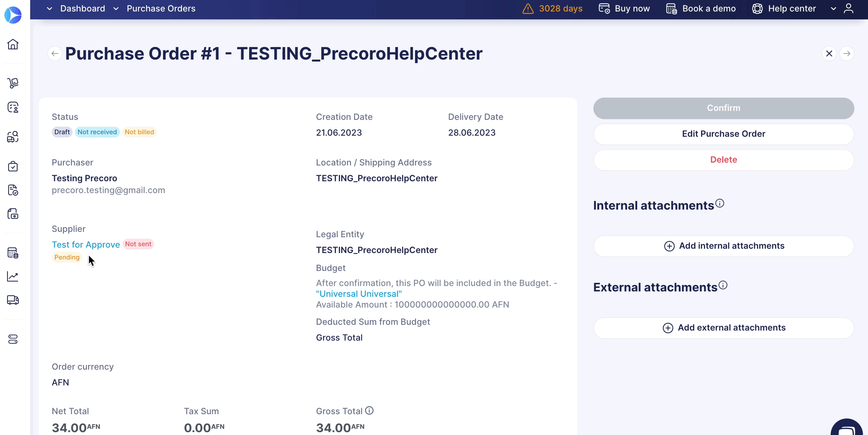The width and height of the screenshot is (868, 435).
Task: Open the toggles settings icon in sidebar
Action: (x=13, y=339)
